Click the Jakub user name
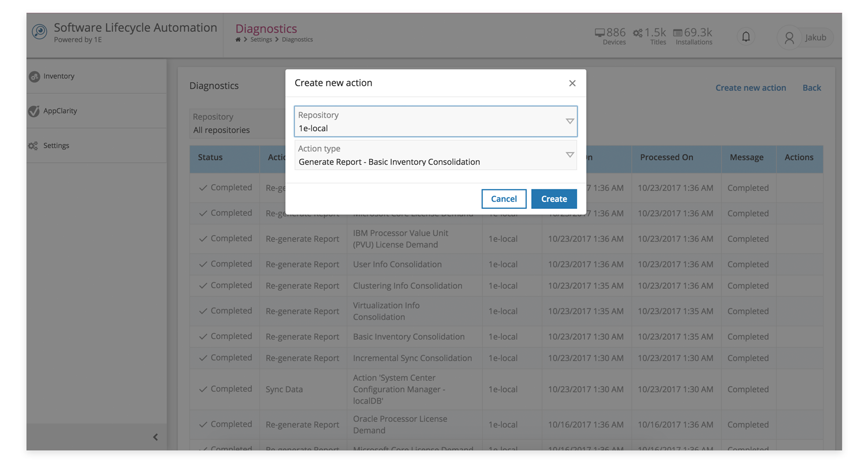This screenshot has width=868, height=463. coord(816,38)
